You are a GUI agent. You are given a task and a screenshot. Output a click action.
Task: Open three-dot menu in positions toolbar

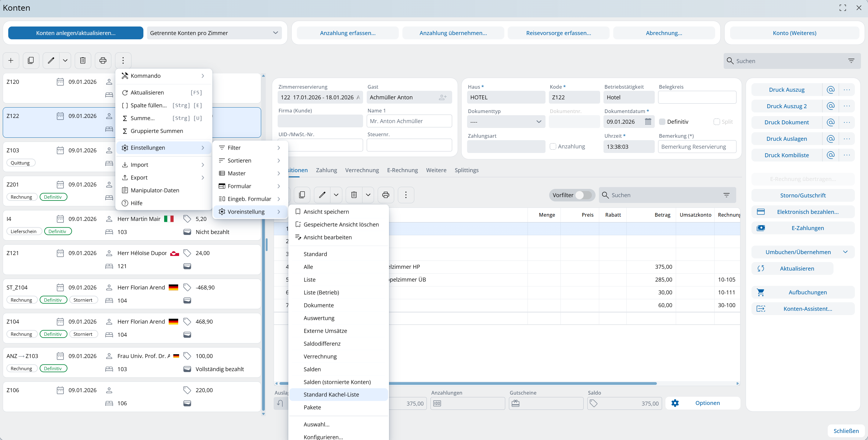pos(406,195)
